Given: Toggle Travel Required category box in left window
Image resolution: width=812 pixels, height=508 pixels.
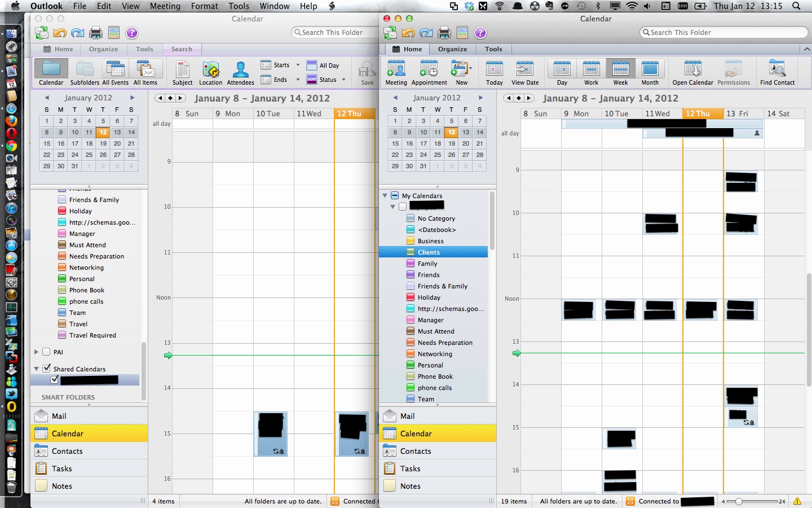Looking at the screenshot, I should coord(62,335).
